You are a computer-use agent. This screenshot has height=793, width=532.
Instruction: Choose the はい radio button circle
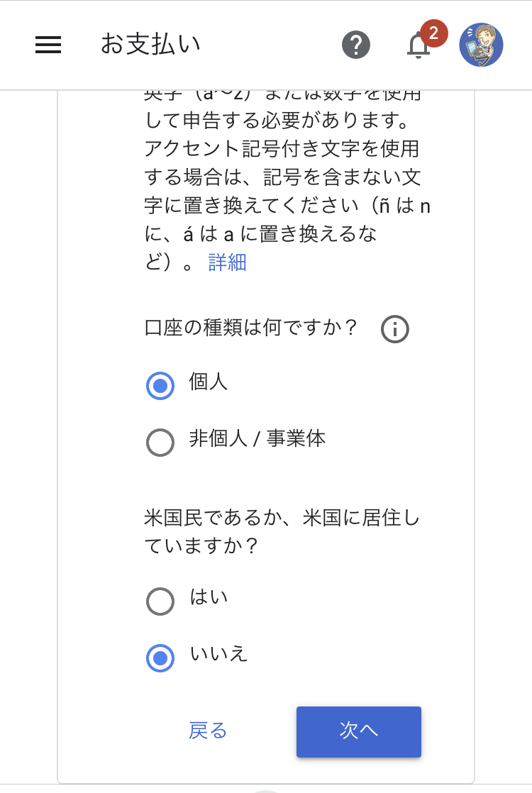[x=160, y=601]
